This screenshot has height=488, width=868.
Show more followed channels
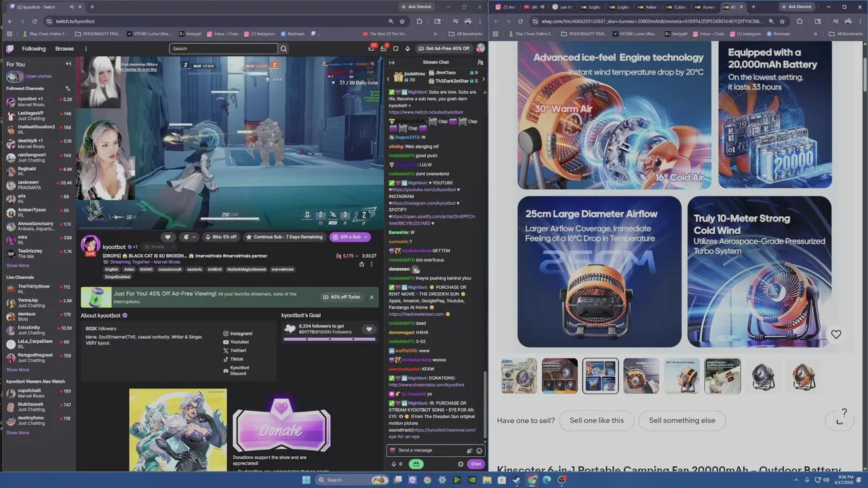[x=18, y=266]
